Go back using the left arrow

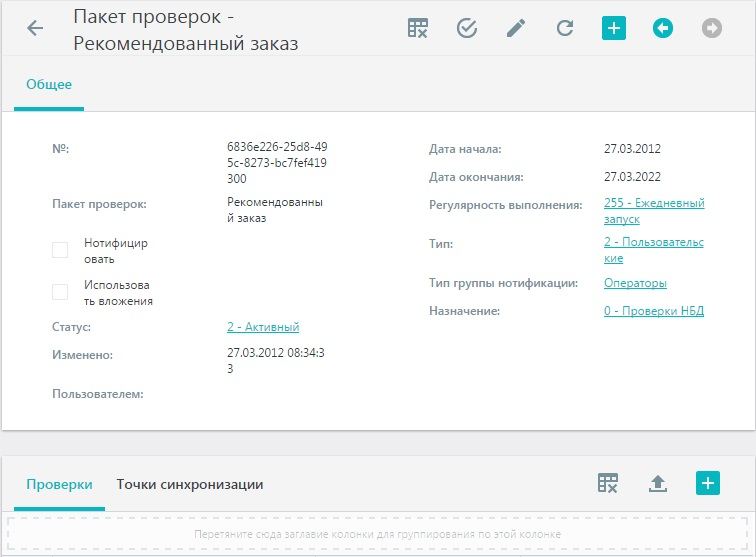pyautogui.click(x=35, y=28)
